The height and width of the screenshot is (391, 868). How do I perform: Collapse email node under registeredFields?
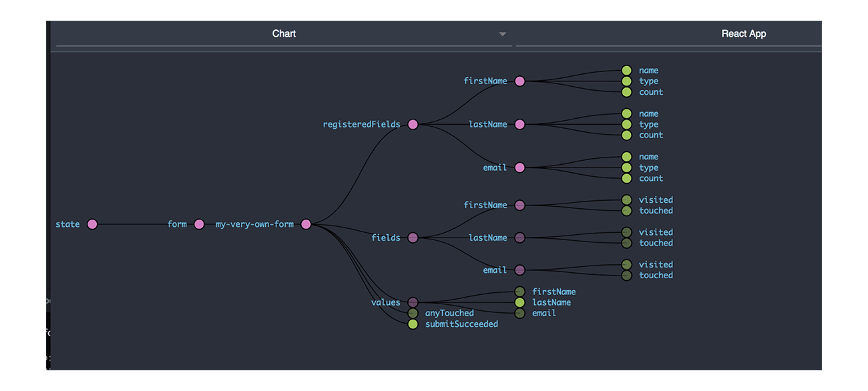click(x=519, y=167)
